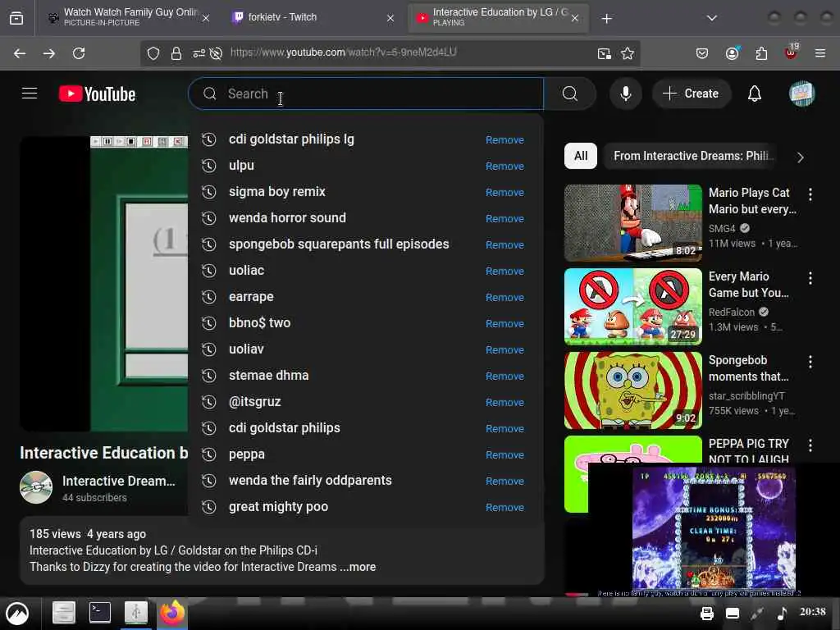This screenshot has width=840, height=630.
Task: Open Every Mario Game thumbnail
Action: pos(632,307)
